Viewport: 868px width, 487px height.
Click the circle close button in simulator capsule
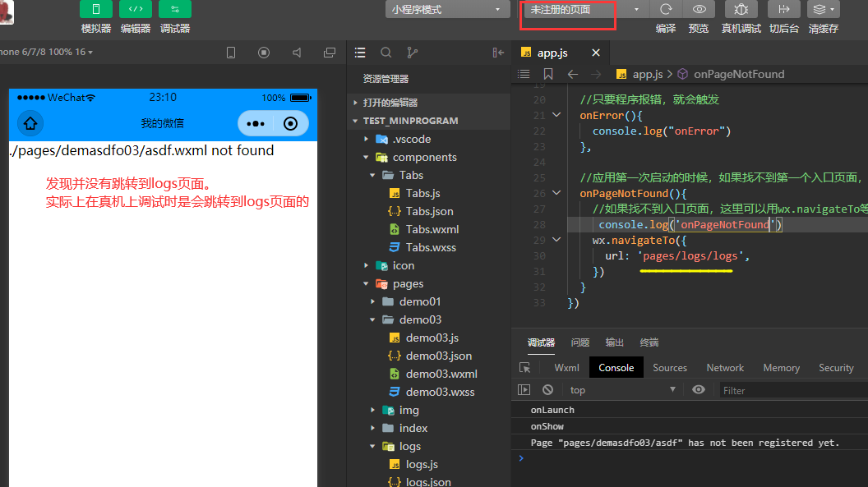291,123
